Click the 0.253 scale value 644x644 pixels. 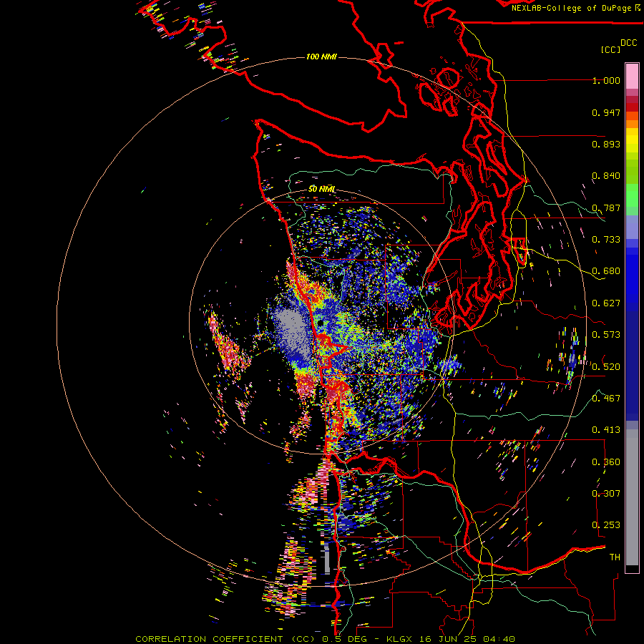[606, 525]
